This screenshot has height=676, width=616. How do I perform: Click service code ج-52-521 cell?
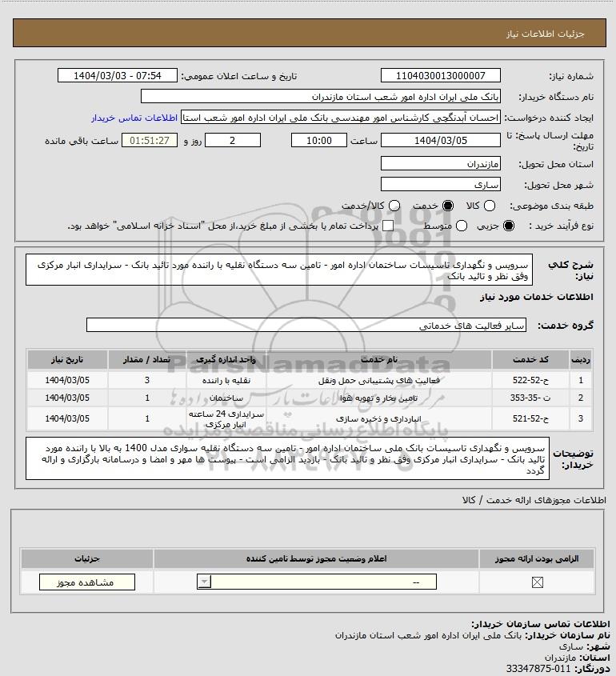tap(530, 418)
